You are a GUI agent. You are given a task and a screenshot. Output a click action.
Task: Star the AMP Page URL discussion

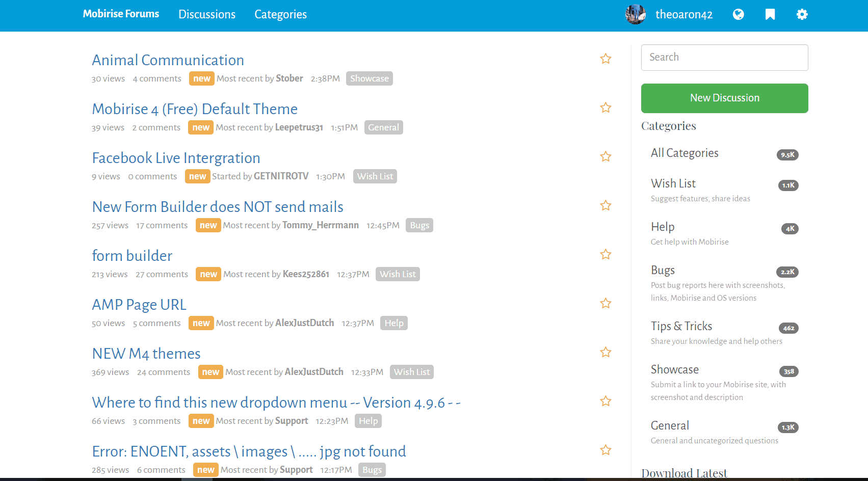pos(606,303)
